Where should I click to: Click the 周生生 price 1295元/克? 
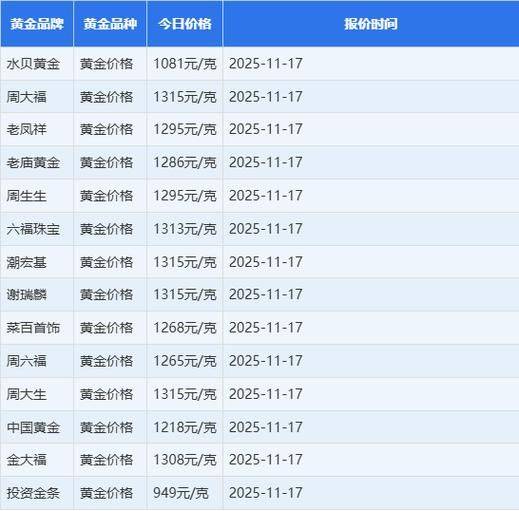[x=185, y=196]
